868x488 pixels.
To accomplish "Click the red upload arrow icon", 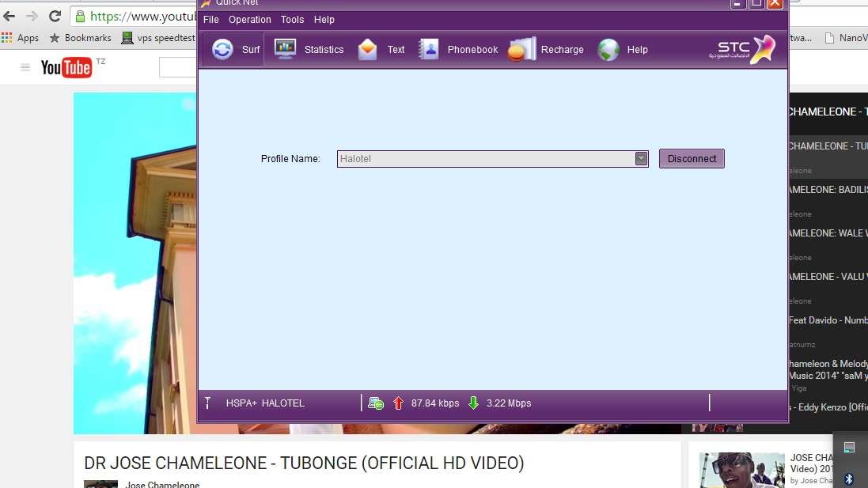I will click(x=398, y=403).
